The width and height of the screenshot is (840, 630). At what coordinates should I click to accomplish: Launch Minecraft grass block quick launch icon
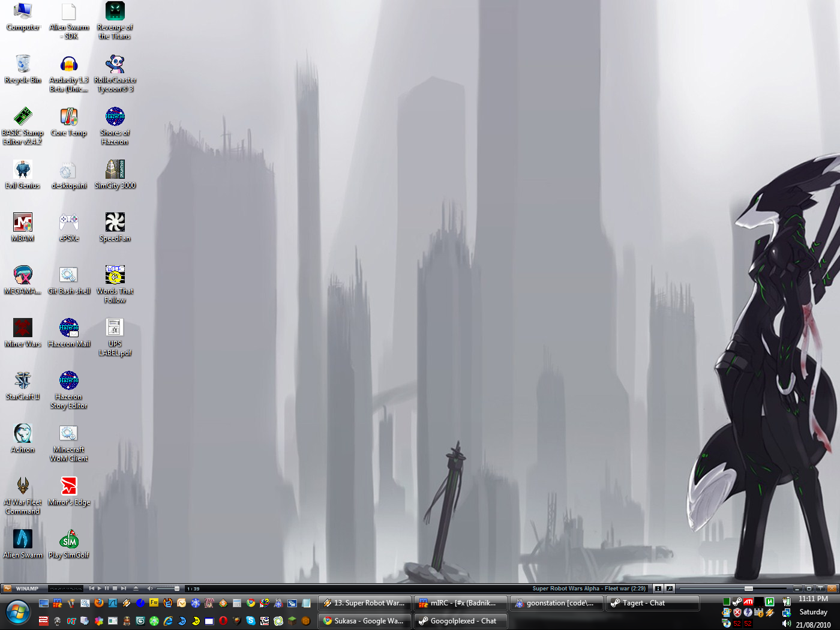coord(292,621)
